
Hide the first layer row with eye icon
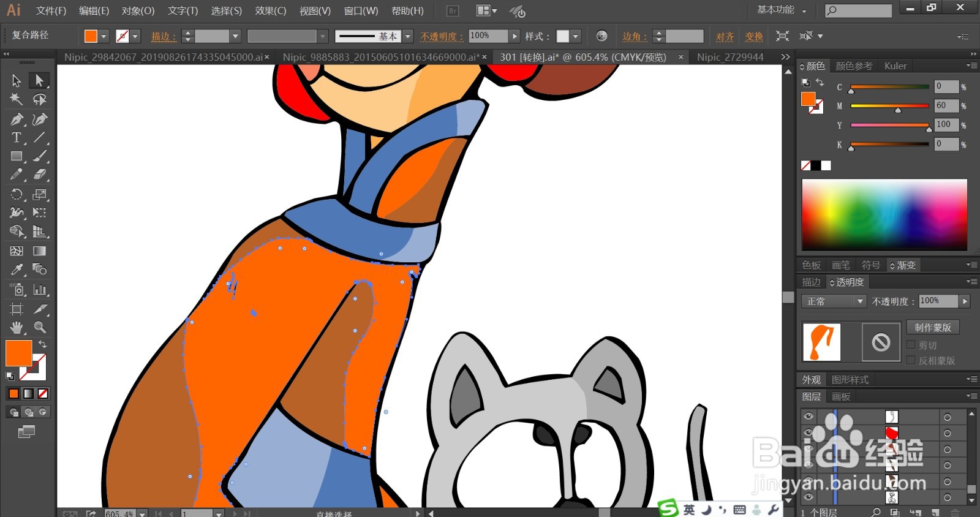point(809,417)
